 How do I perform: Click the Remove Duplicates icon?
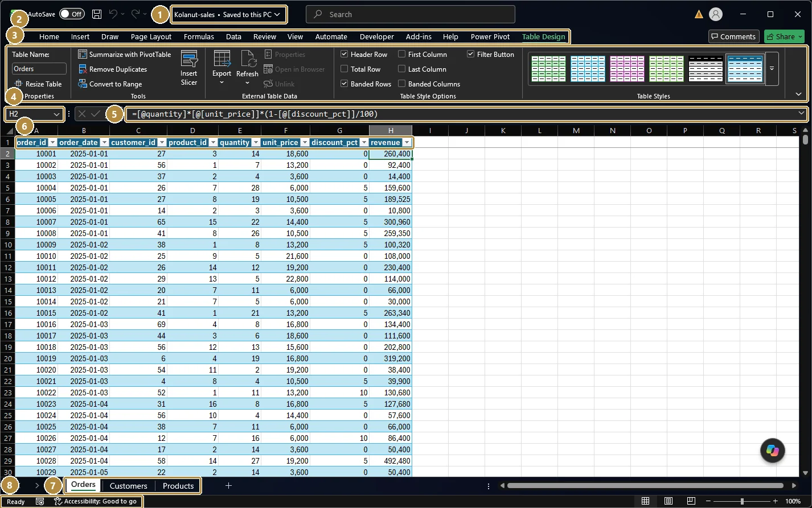(83, 69)
